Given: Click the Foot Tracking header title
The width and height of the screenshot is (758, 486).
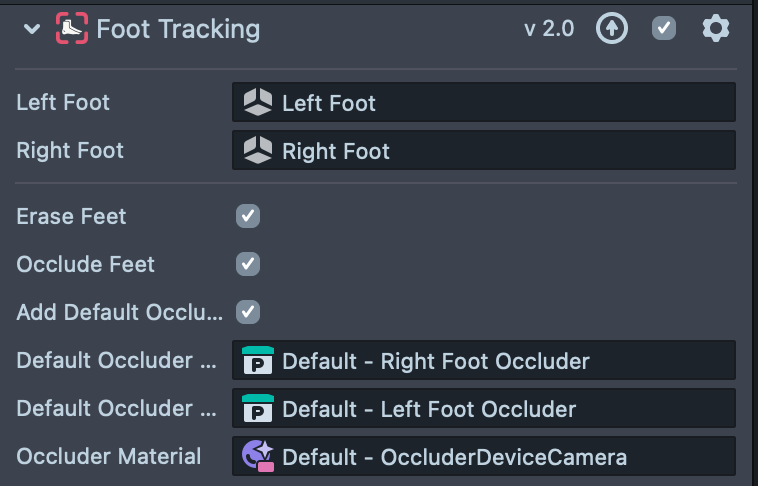Looking at the screenshot, I should 178,29.
